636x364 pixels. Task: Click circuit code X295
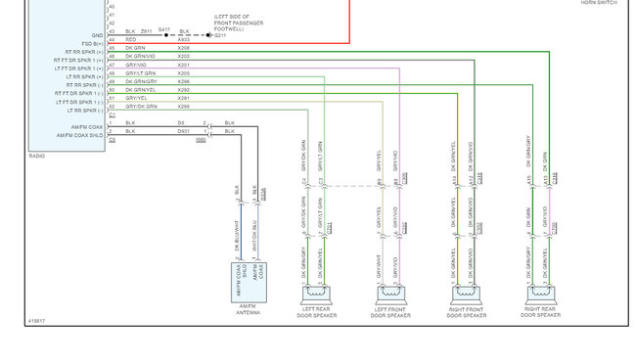point(184,107)
